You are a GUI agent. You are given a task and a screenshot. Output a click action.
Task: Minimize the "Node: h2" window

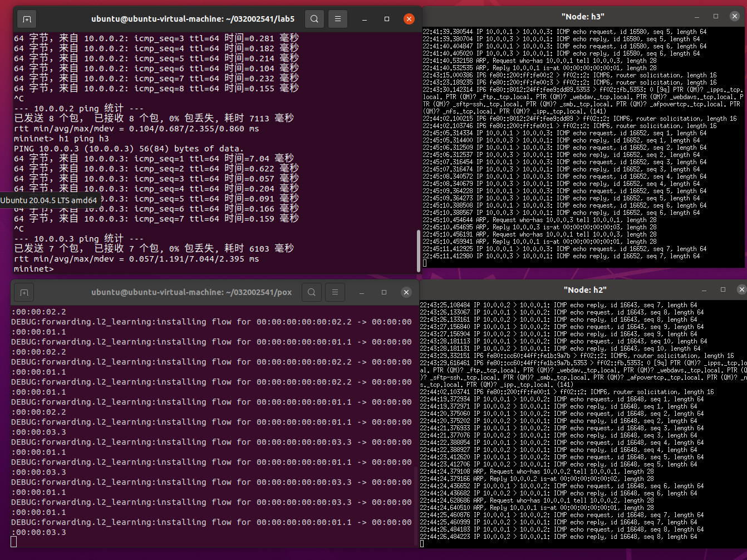click(x=705, y=289)
